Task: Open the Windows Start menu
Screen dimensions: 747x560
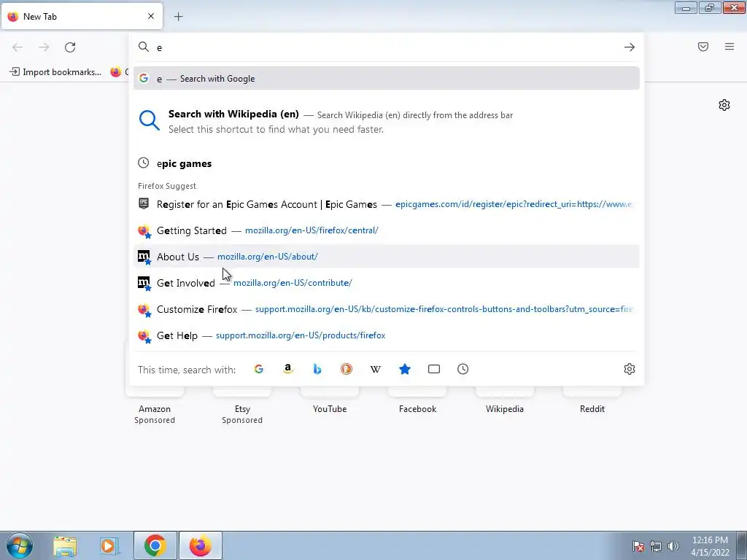Action: pyautogui.click(x=20, y=545)
